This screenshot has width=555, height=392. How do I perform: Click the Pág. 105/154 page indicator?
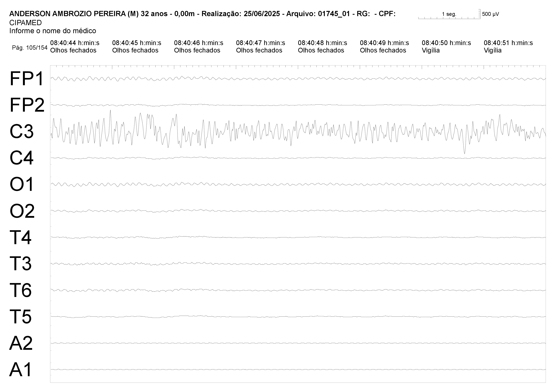point(30,48)
